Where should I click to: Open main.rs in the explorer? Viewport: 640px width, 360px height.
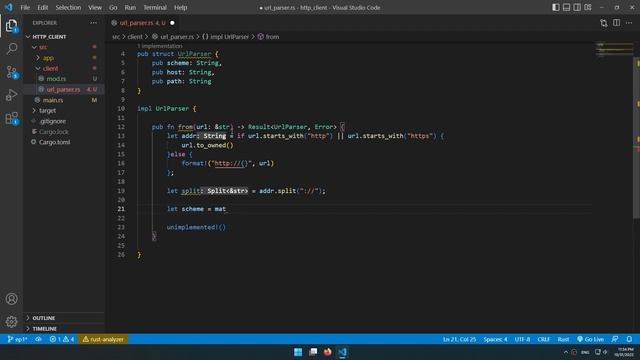pyautogui.click(x=53, y=100)
